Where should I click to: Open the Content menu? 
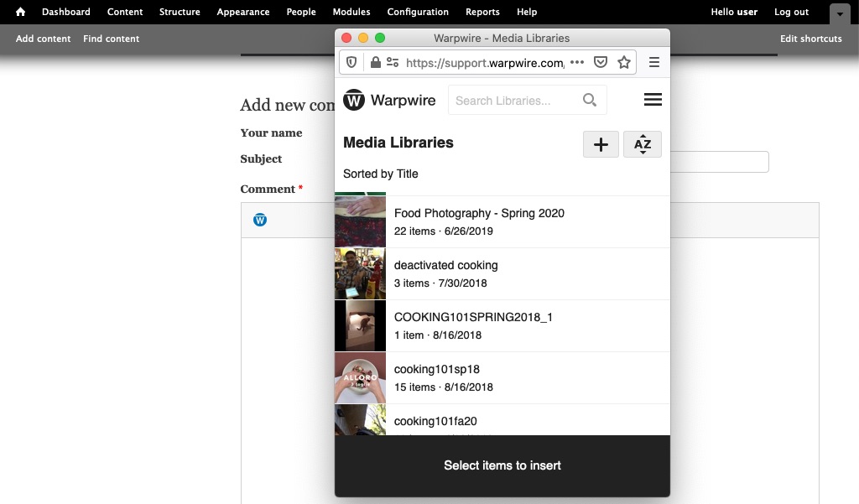125,12
